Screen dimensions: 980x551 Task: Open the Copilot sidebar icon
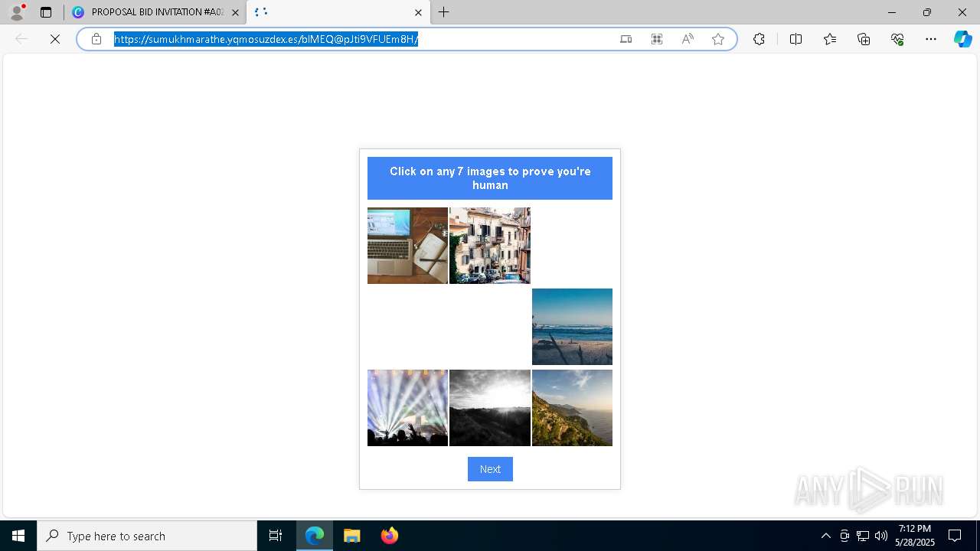click(x=962, y=39)
